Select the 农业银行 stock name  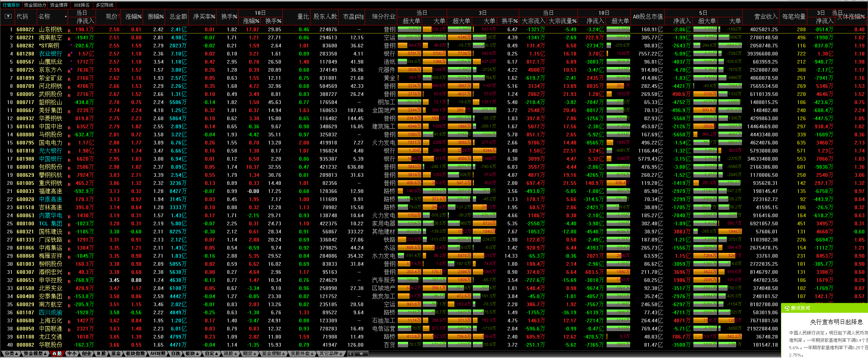[51, 54]
